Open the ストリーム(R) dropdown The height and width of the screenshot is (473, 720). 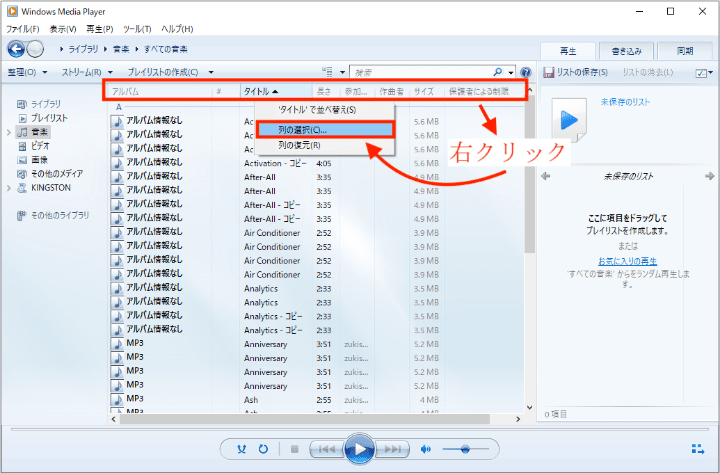point(87,72)
